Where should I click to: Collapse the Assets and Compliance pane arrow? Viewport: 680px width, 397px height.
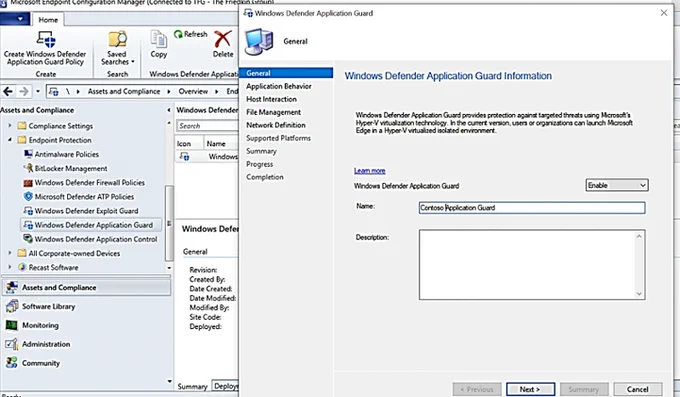[x=169, y=110]
